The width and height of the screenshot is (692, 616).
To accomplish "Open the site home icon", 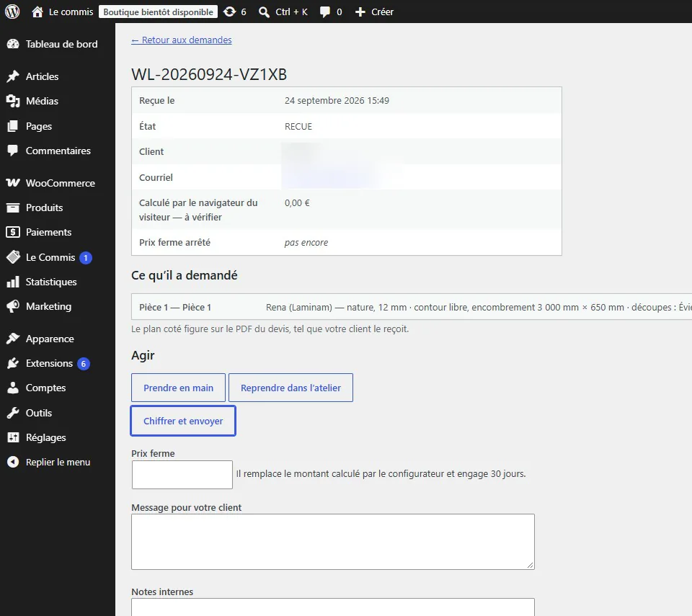I will [37, 12].
